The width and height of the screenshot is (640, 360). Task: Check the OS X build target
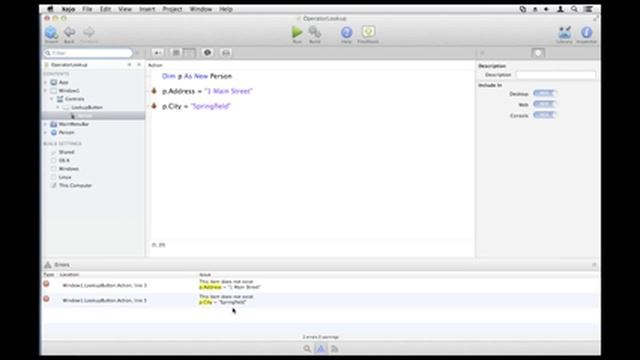pos(53,160)
